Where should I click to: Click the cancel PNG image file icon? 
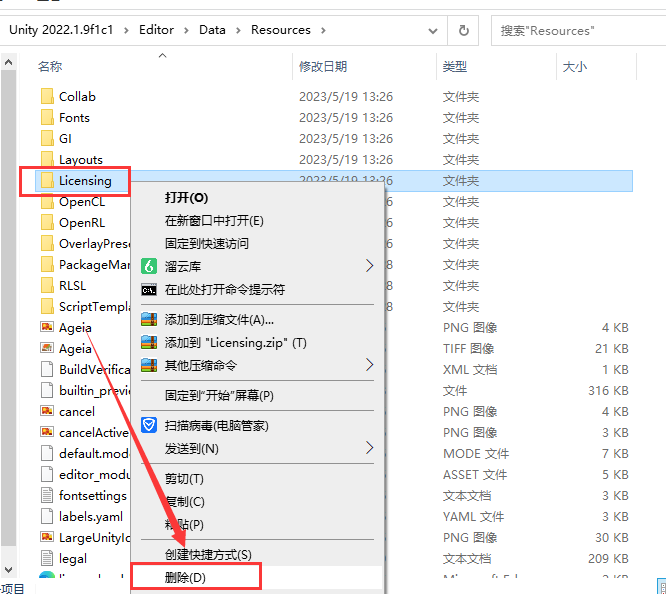(47, 411)
